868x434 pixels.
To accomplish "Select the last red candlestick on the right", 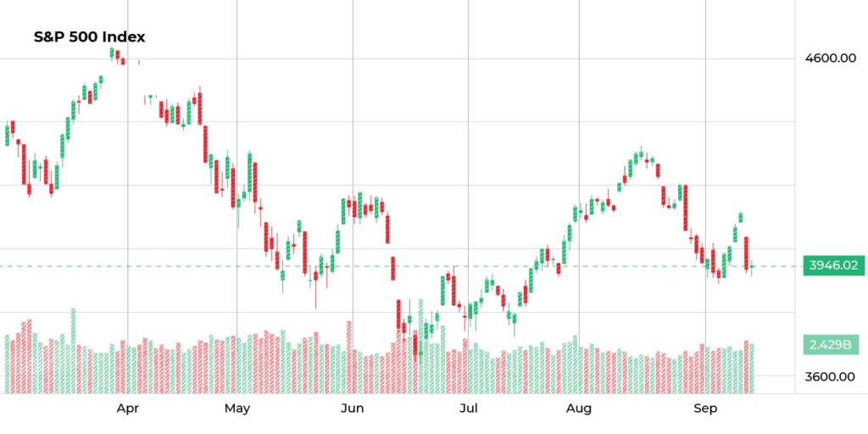I will (747, 253).
